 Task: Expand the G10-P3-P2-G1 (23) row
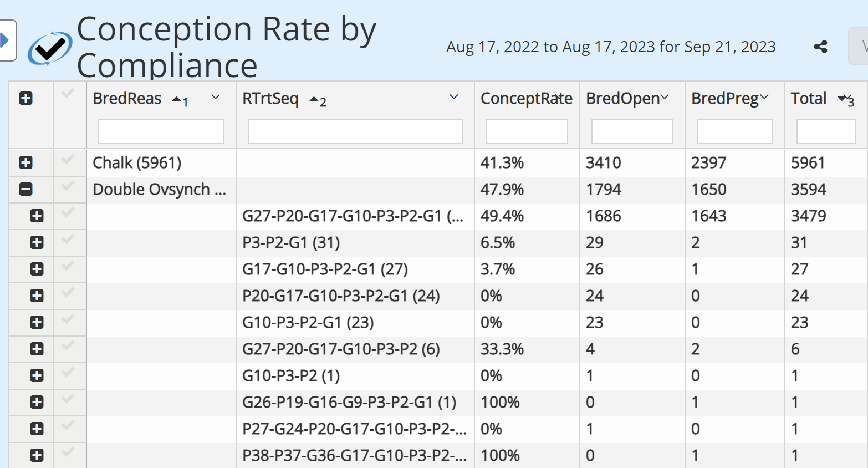pos(37,322)
